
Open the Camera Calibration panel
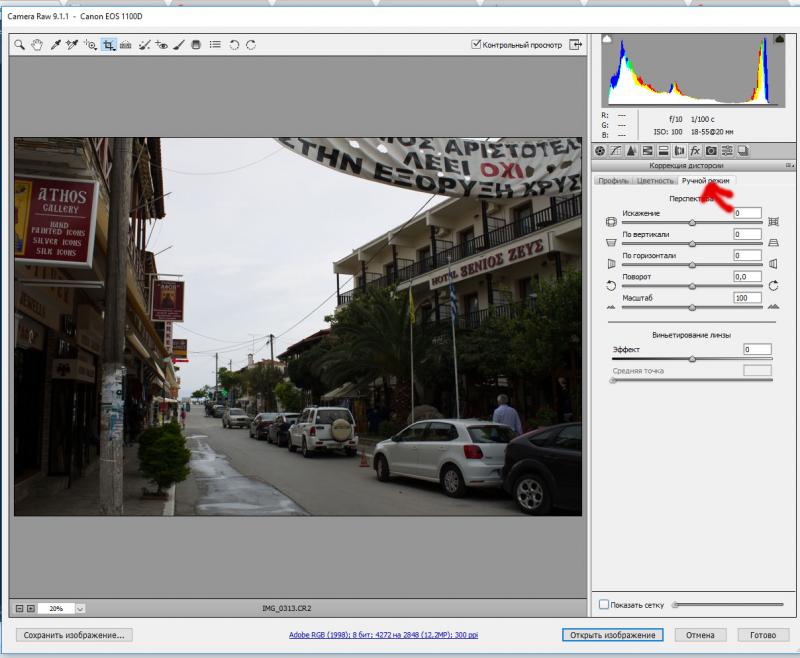[x=711, y=150]
